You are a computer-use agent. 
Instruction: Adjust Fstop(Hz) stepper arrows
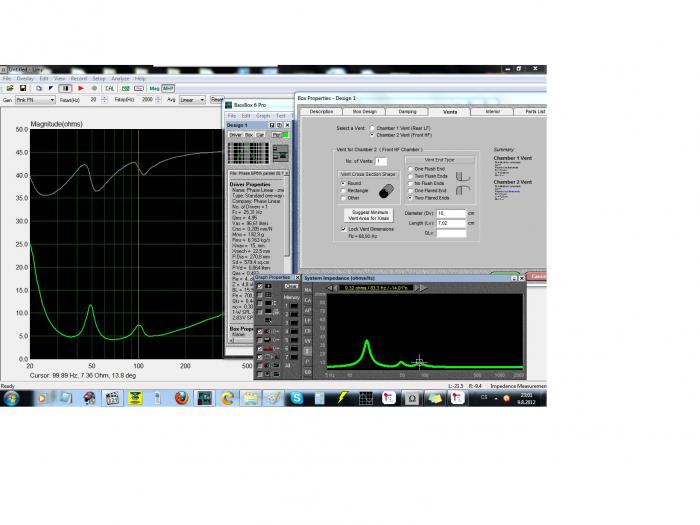click(x=158, y=100)
